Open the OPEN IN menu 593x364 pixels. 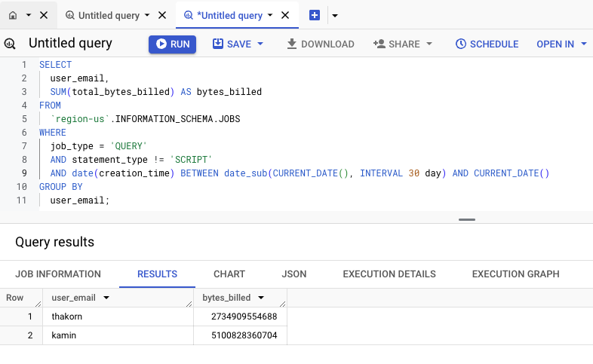coord(561,44)
